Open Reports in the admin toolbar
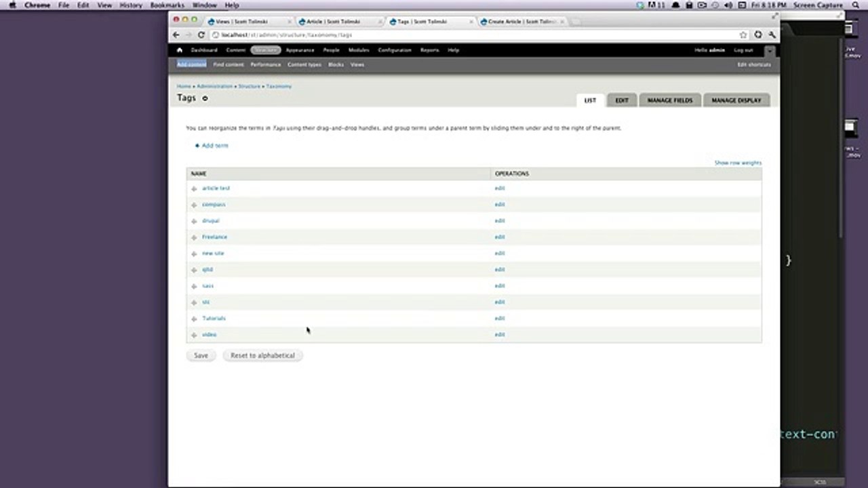The image size is (868, 488). tap(429, 50)
